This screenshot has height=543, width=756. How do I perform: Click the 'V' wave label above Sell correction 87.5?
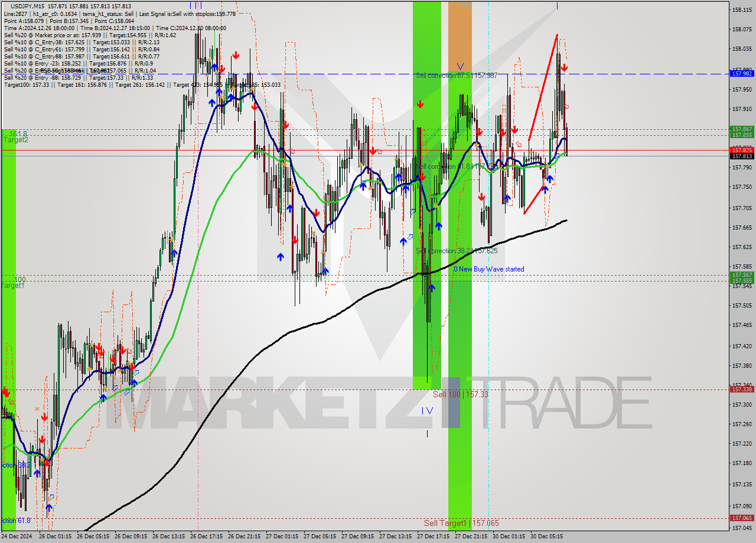click(x=460, y=67)
